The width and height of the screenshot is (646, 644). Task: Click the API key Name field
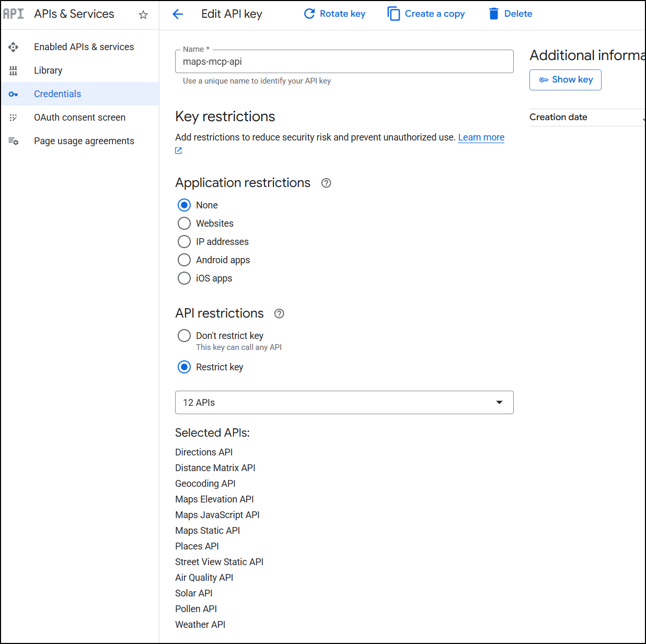click(344, 62)
